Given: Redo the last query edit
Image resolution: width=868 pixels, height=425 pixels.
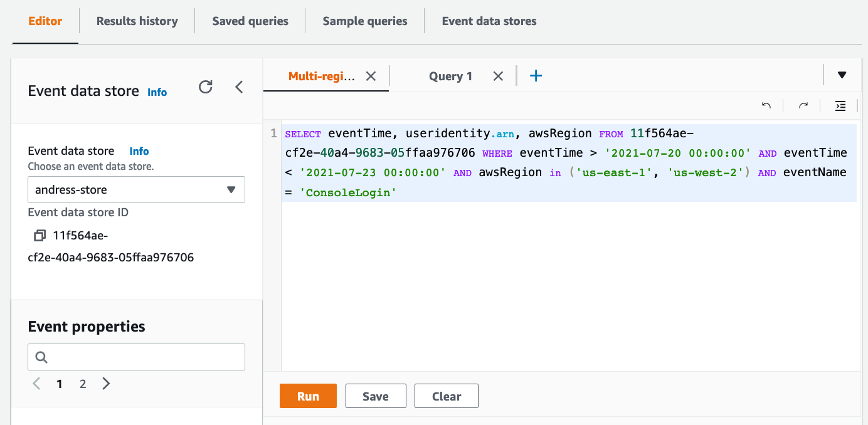Looking at the screenshot, I should [x=803, y=105].
